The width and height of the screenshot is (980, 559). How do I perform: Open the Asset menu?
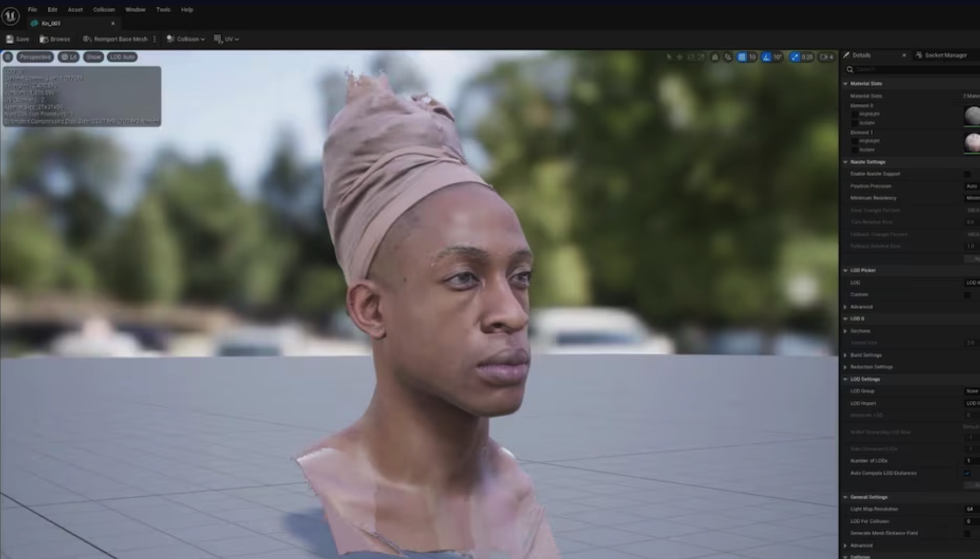(x=75, y=10)
